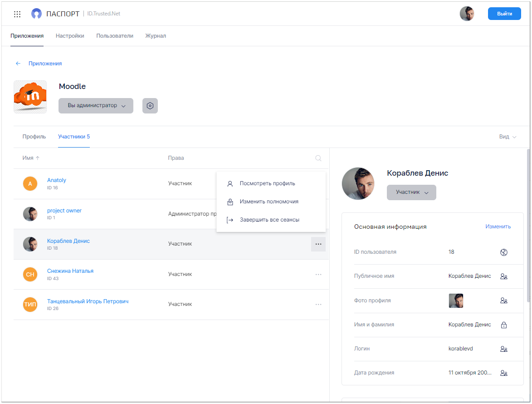Open the project owner user link
This screenshot has width=532, height=404.
[64, 211]
